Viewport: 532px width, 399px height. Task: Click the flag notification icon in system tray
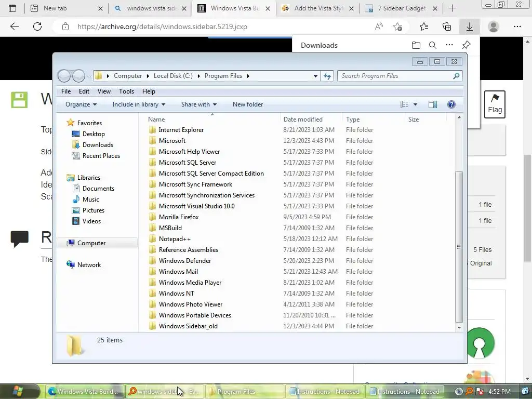[x=480, y=392]
